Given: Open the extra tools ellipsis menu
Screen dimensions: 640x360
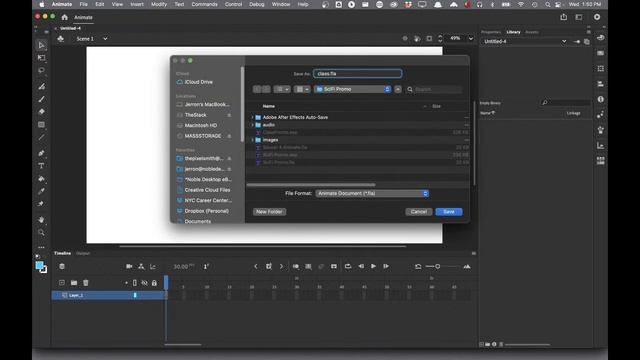Looking at the screenshot, I should click(x=41, y=247).
